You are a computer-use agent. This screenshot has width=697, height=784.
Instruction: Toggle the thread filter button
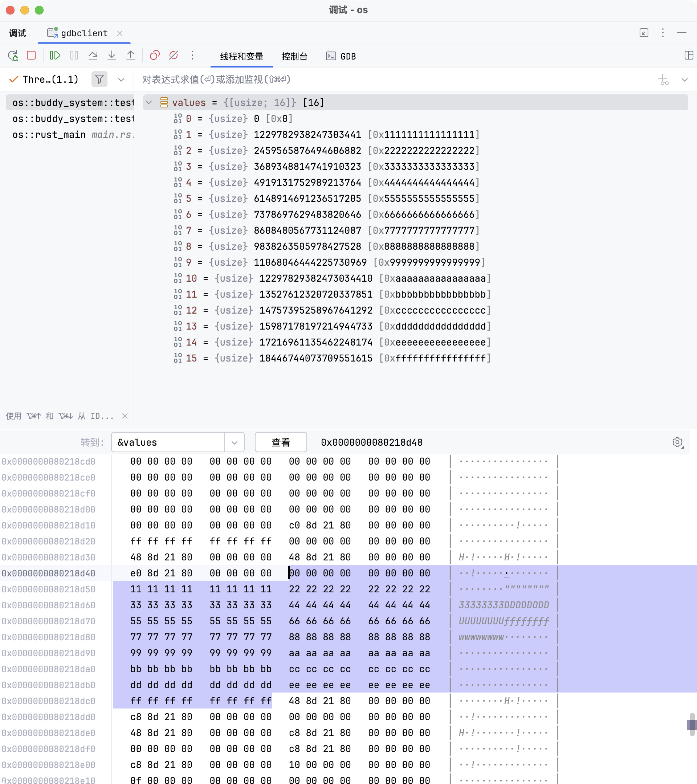99,79
